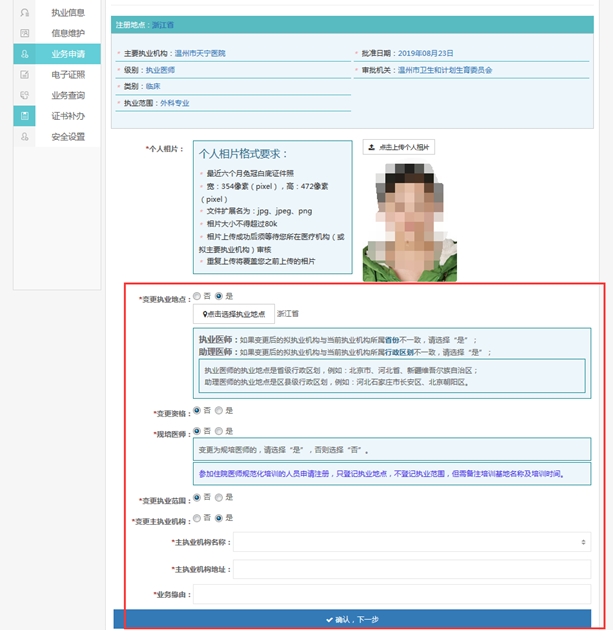613x633 pixels.
Task: Click the 信息维护 sidebar icon
Action: pos(24,32)
